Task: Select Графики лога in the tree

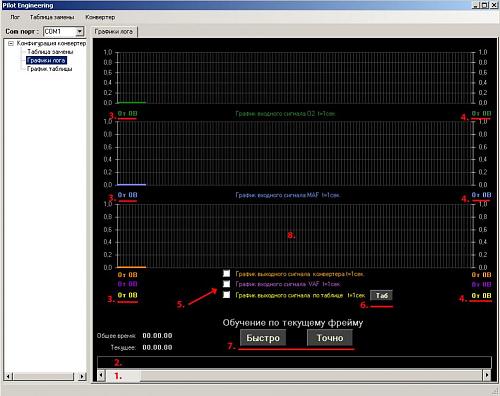Action: [46, 60]
